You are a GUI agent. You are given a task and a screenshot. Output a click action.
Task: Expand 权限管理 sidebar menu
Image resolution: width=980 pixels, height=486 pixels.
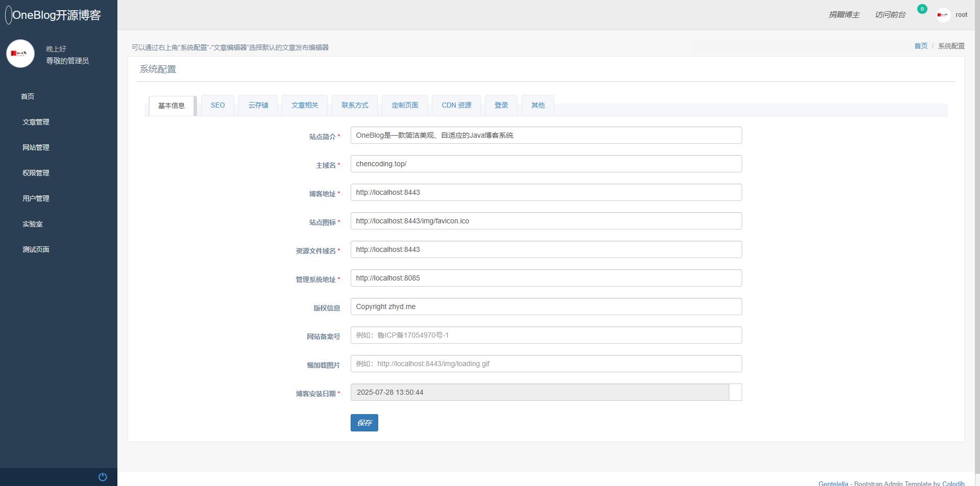point(36,173)
